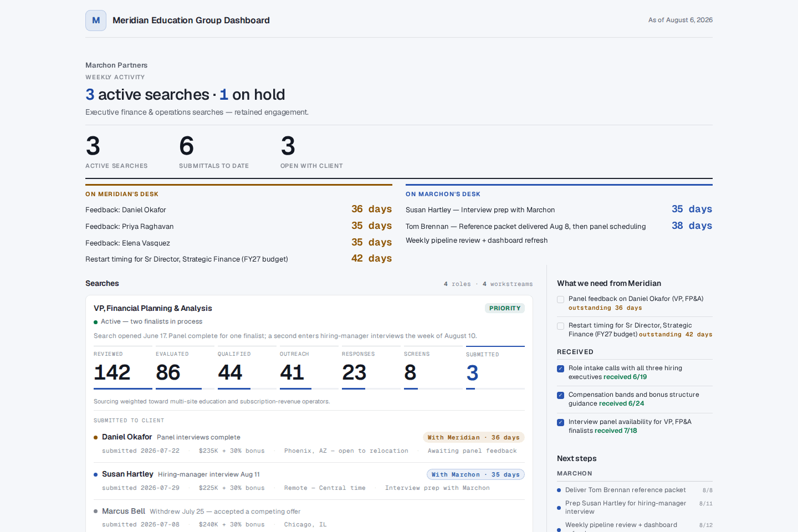Click Feedback: Priya Raghavan row
798x532 pixels.
[239, 226]
